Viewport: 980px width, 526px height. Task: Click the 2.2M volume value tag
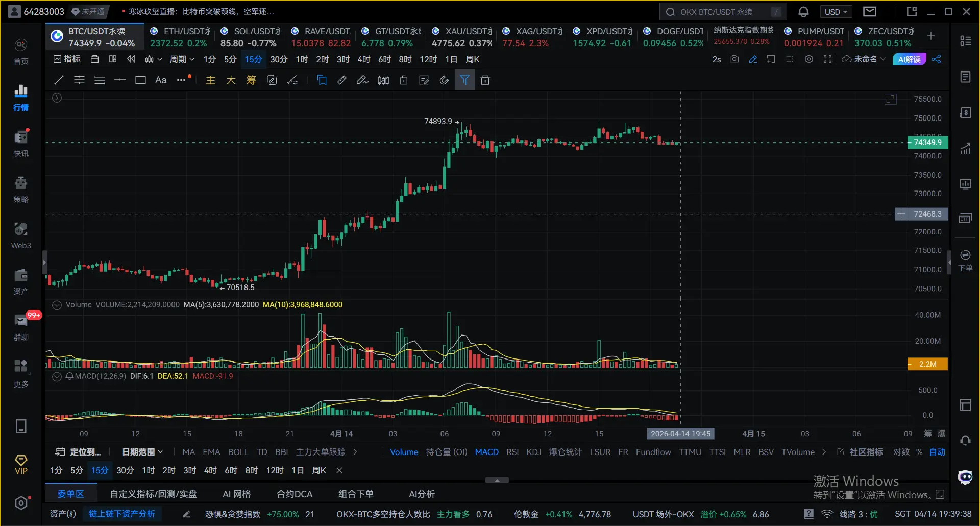pyautogui.click(x=928, y=364)
